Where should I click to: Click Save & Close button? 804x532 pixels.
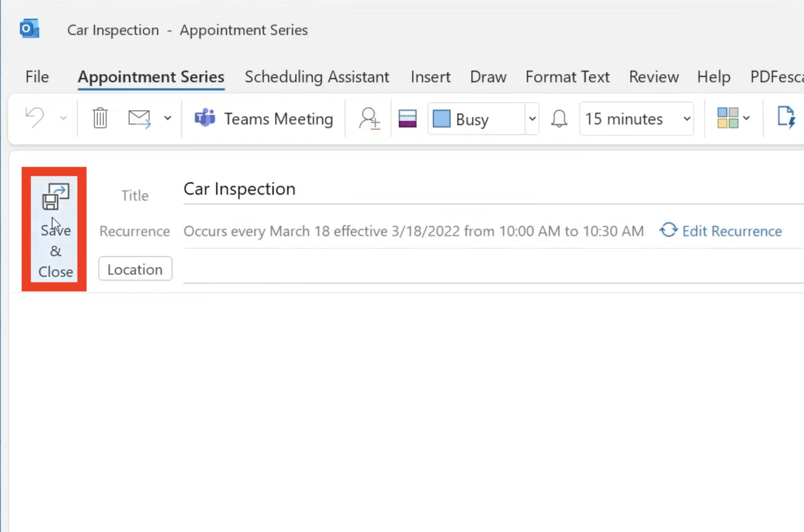(x=55, y=229)
